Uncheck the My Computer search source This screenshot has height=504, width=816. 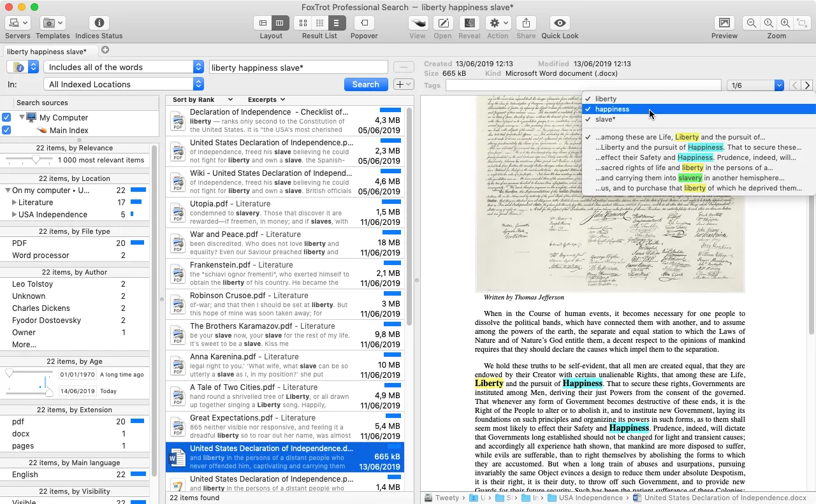[6, 117]
